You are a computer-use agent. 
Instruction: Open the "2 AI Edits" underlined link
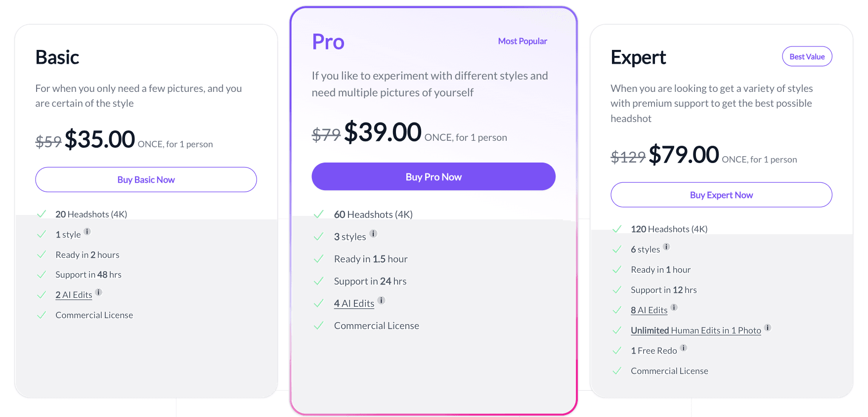(x=73, y=294)
